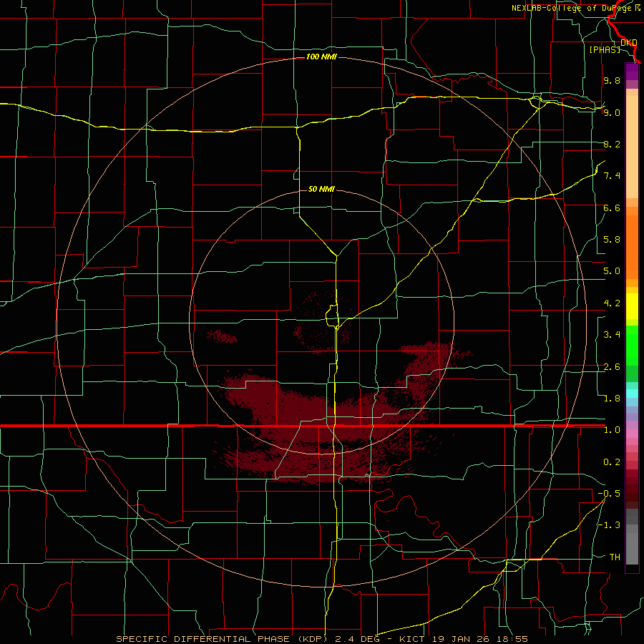644x644 pixels.
Task: Click the "TH" threshold label on scale
Action: click(x=615, y=557)
